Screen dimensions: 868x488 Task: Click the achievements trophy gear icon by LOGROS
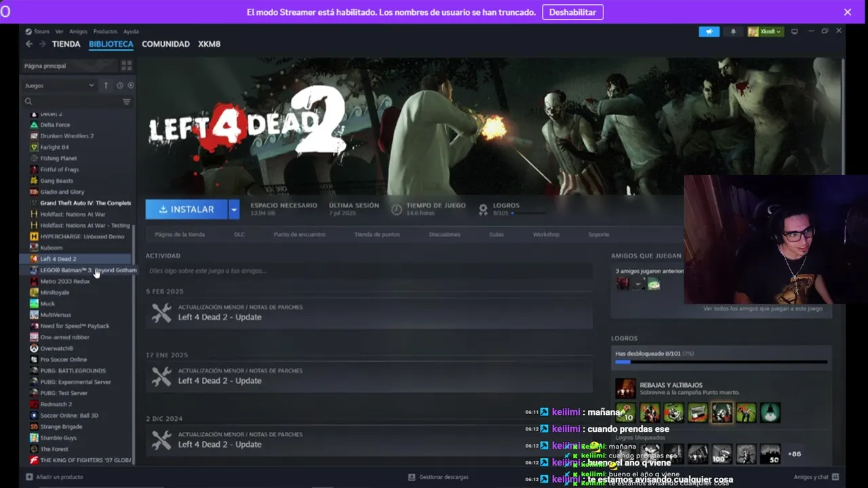(483, 209)
